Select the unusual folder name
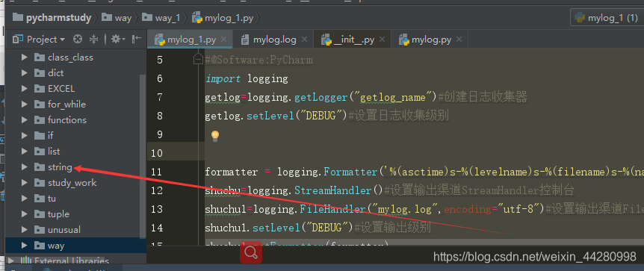The image size is (644, 271). (64, 230)
